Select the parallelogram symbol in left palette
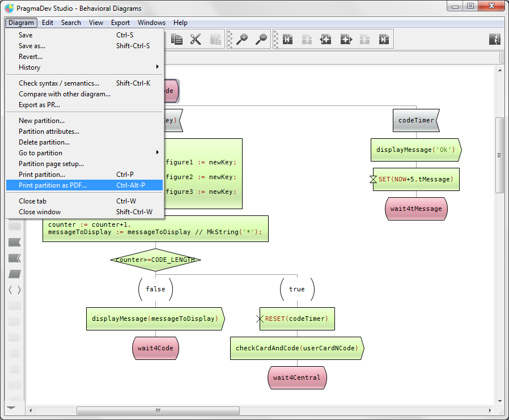 [15, 274]
